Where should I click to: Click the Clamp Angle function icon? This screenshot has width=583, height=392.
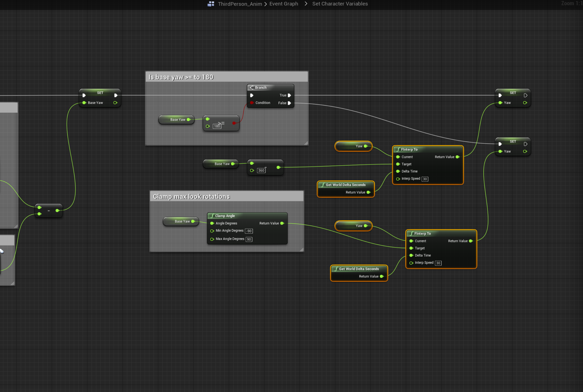212,216
